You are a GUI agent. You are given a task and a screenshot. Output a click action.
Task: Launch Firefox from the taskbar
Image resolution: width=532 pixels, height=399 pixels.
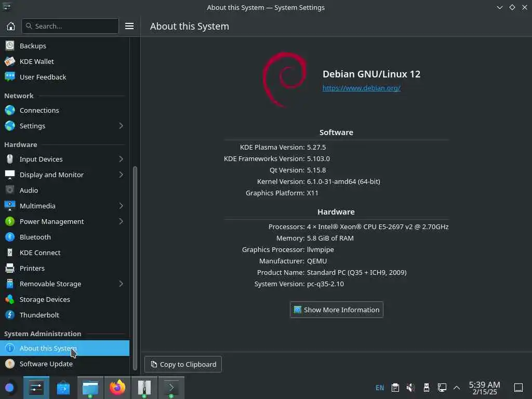click(117, 388)
